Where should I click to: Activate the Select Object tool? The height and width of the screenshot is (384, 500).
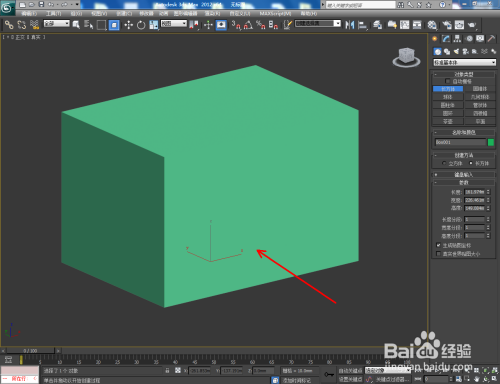click(x=76, y=25)
